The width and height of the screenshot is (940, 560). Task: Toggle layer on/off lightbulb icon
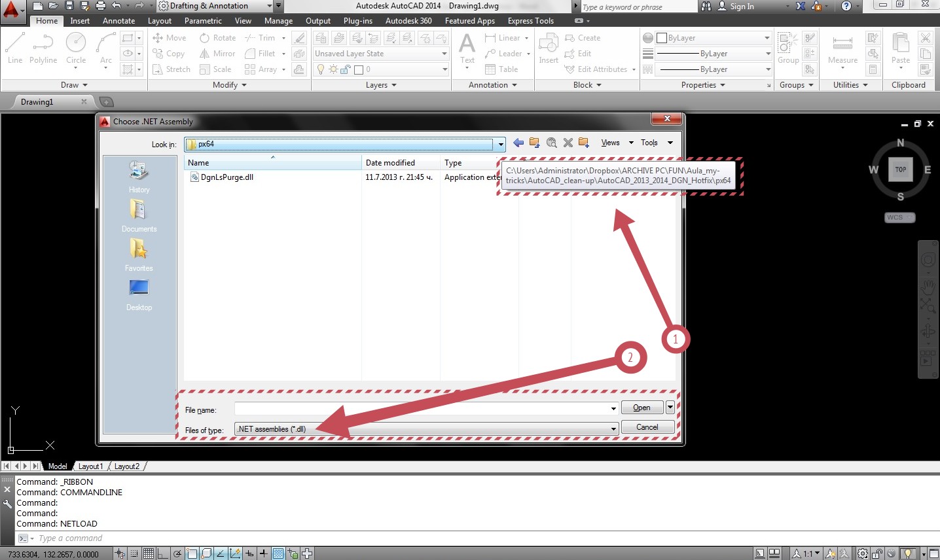coord(321,69)
